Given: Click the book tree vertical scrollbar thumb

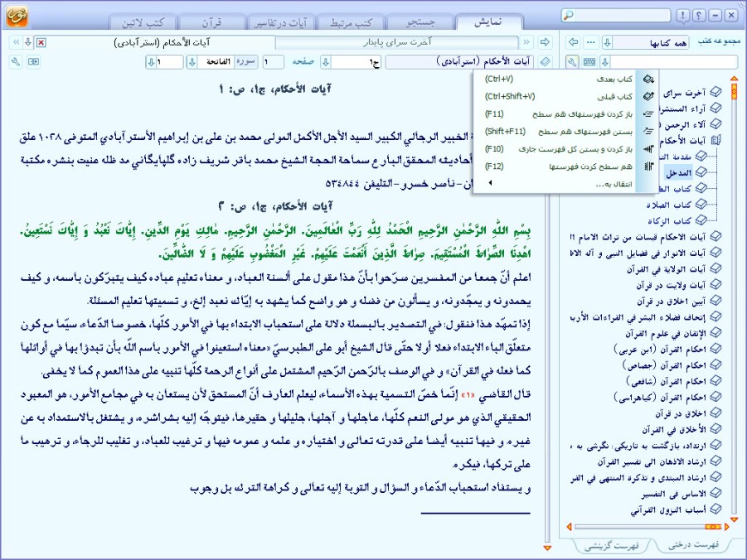Looking at the screenshot, I should coord(734,91).
